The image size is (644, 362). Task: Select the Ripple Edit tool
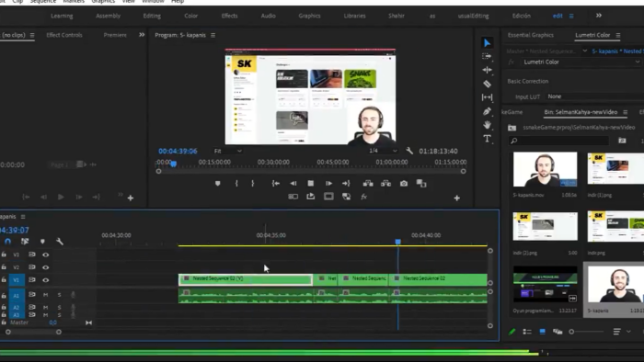[x=487, y=70]
